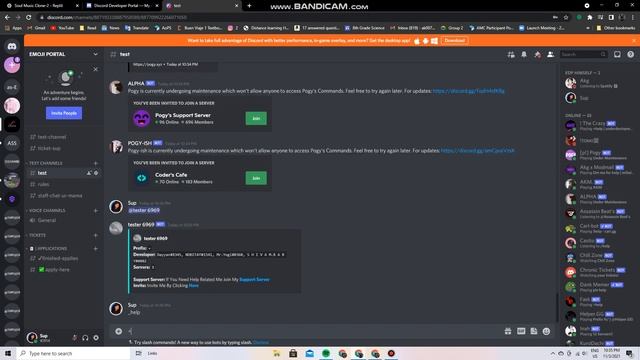Open user settings gear icon
This screenshot has width=640, height=360.
click(96, 338)
